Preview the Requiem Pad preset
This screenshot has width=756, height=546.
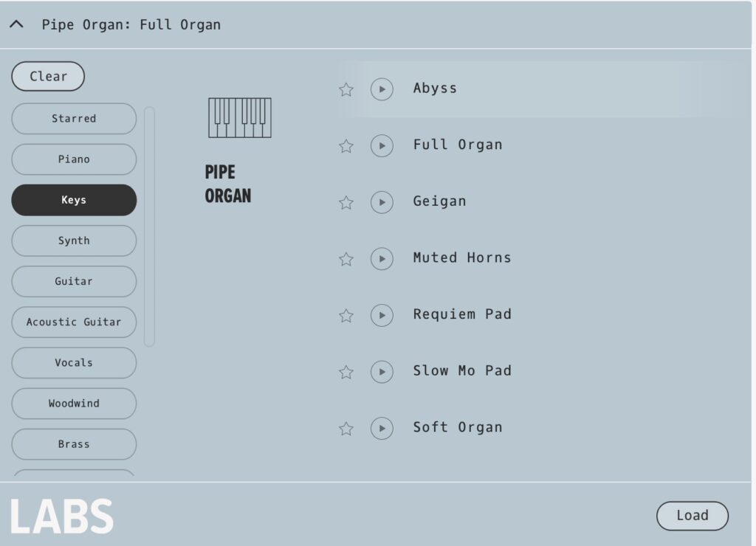[382, 316]
